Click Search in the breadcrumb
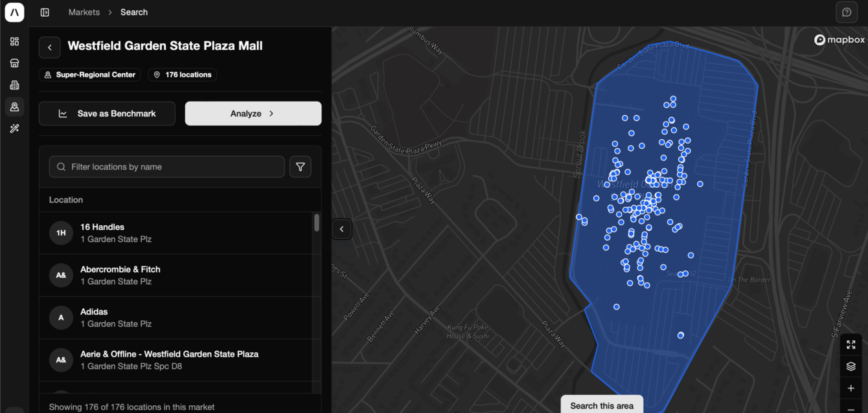Viewport: 868px width, 413px height. click(x=134, y=12)
